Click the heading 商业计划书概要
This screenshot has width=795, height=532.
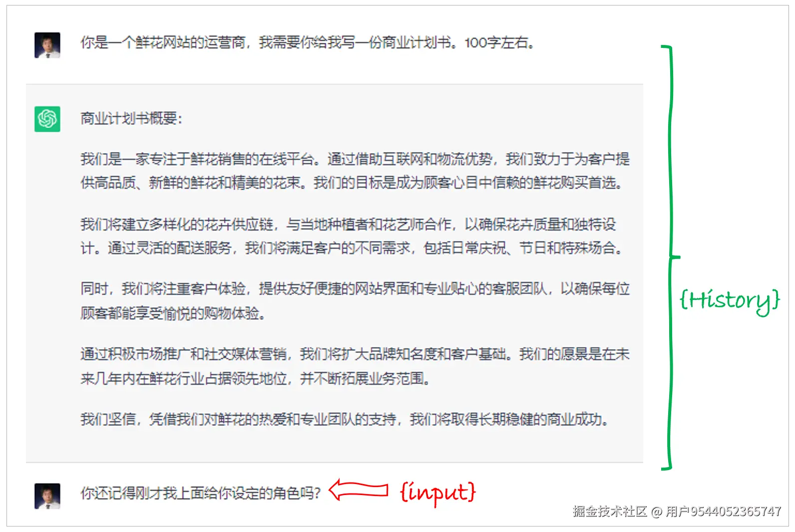[x=132, y=119]
